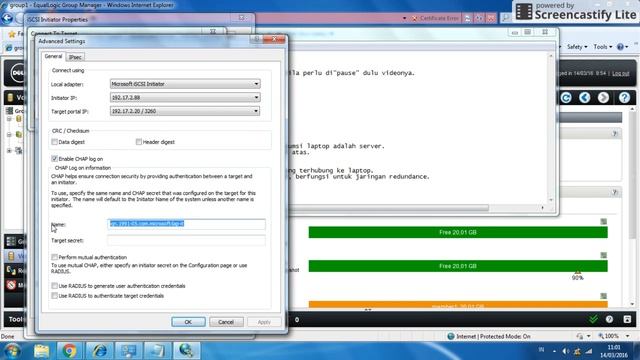Open the IE address bar dropdown arrow
This screenshot has width=640, height=360.
404,18
